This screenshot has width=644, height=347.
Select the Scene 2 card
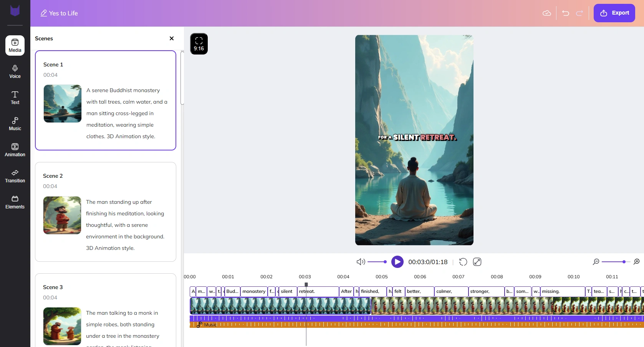tap(106, 212)
